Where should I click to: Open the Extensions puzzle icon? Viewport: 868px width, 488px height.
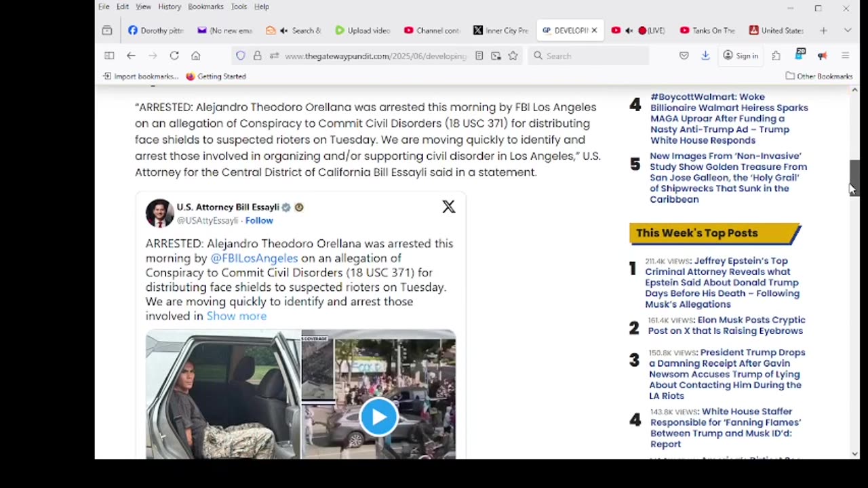(776, 56)
